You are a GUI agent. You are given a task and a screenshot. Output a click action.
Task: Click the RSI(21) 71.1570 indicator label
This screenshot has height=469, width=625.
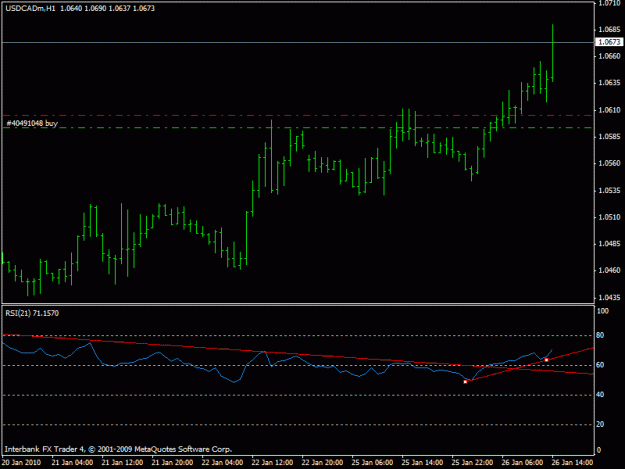coord(32,313)
